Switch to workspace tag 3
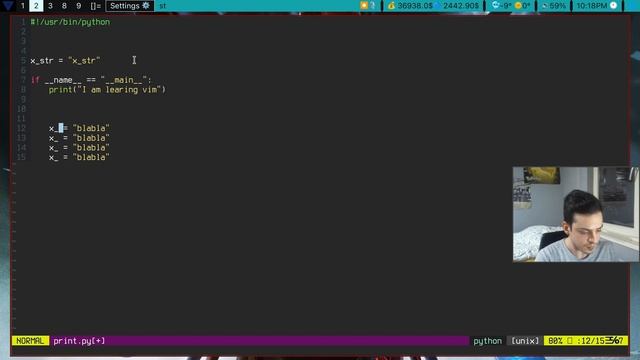 [x=50, y=6]
